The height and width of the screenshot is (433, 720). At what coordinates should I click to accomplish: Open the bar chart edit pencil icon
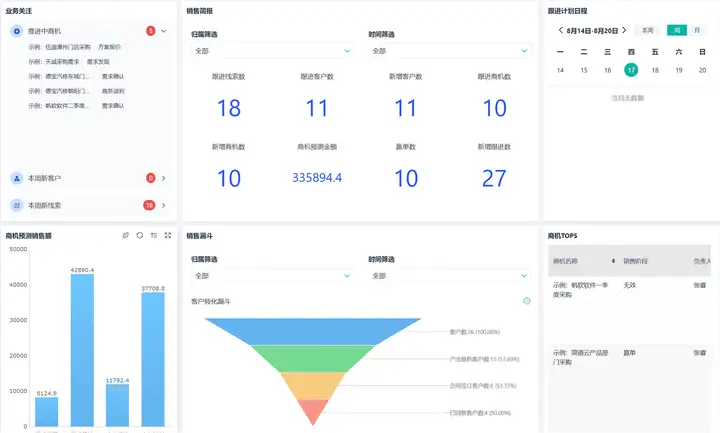point(125,235)
